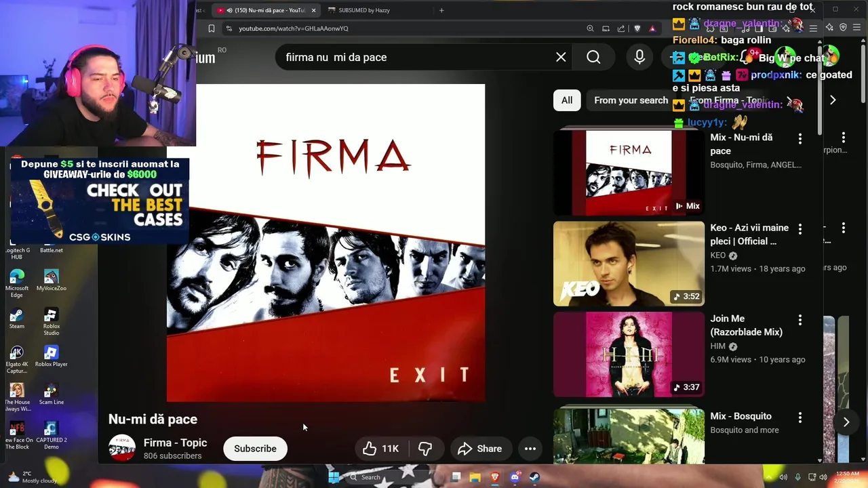The width and height of the screenshot is (868, 488).
Task: Open Steam from the taskbar
Action: tap(534, 477)
